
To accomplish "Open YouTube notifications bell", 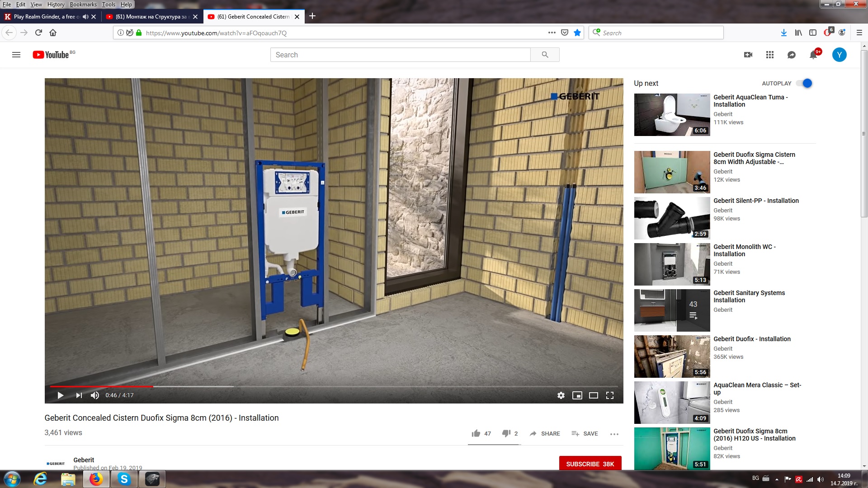I will (813, 55).
